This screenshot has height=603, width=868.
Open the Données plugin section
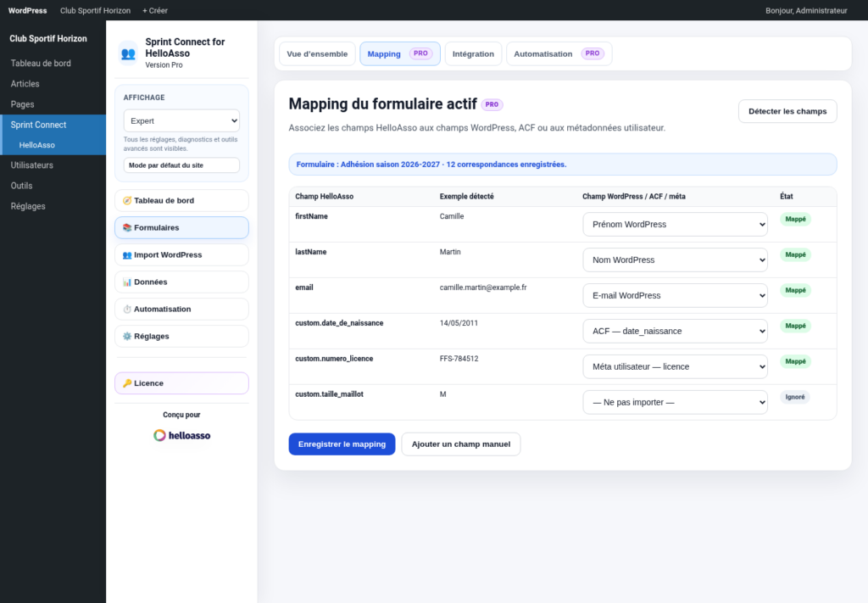(x=181, y=282)
